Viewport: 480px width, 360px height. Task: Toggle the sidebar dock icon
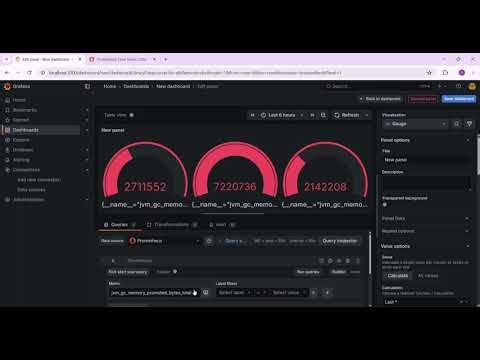pyautogui.click(x=87, y=86)
